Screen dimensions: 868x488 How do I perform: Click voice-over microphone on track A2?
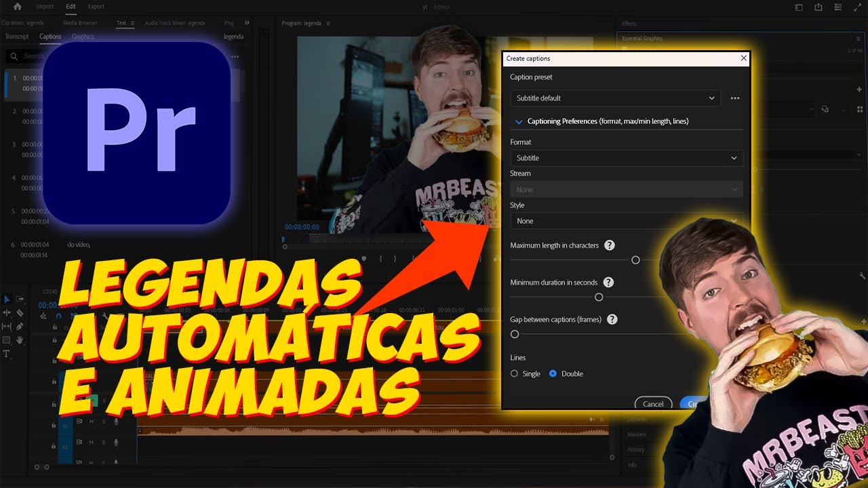116,422
